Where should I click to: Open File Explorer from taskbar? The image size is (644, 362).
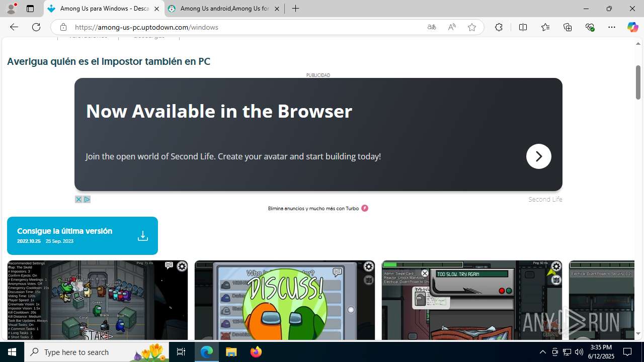point(231,352)
